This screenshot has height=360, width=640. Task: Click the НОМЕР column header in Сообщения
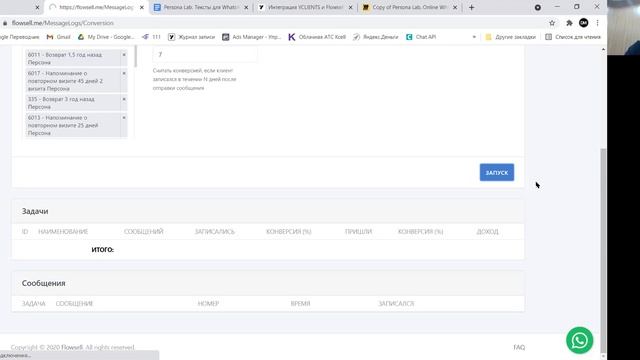tap(208, 303)
